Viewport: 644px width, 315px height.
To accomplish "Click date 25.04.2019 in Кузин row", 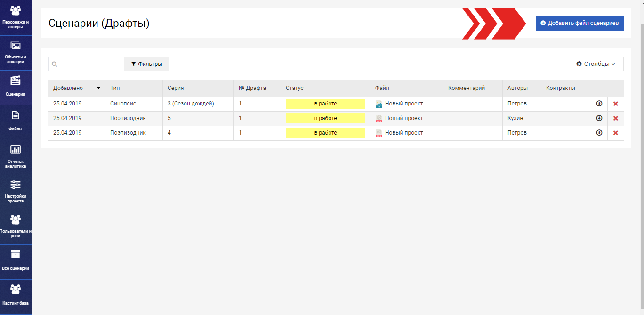I will click(67, 118).
